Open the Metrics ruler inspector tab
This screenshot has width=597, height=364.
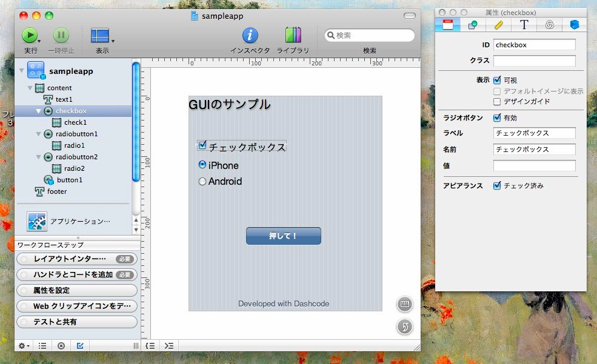pos(498,25)
